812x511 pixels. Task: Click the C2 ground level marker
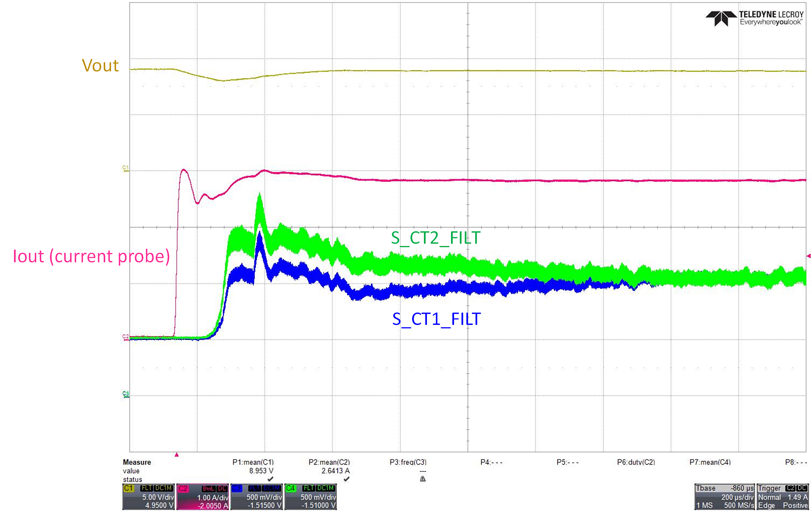[x=126, y=337]
